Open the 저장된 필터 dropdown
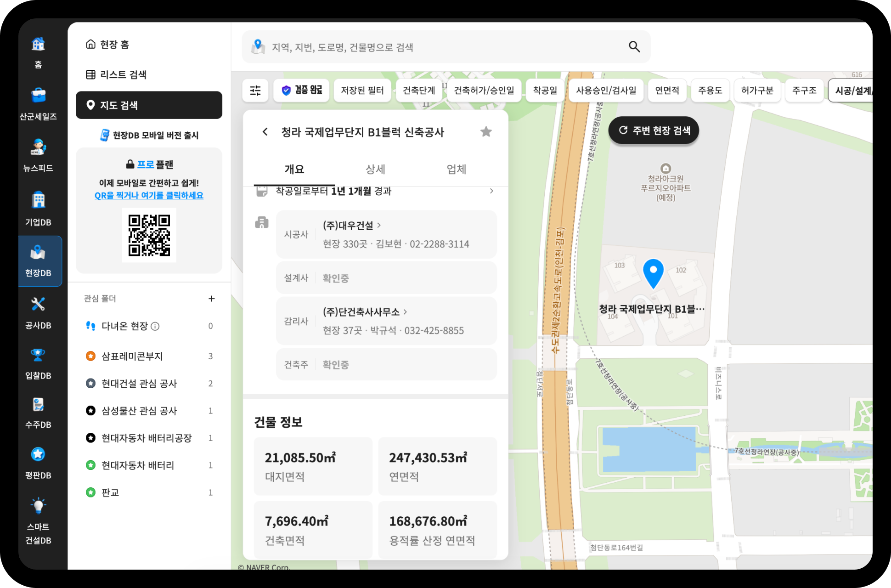This screenshot has height=588, width=891. tap(362, 90)
